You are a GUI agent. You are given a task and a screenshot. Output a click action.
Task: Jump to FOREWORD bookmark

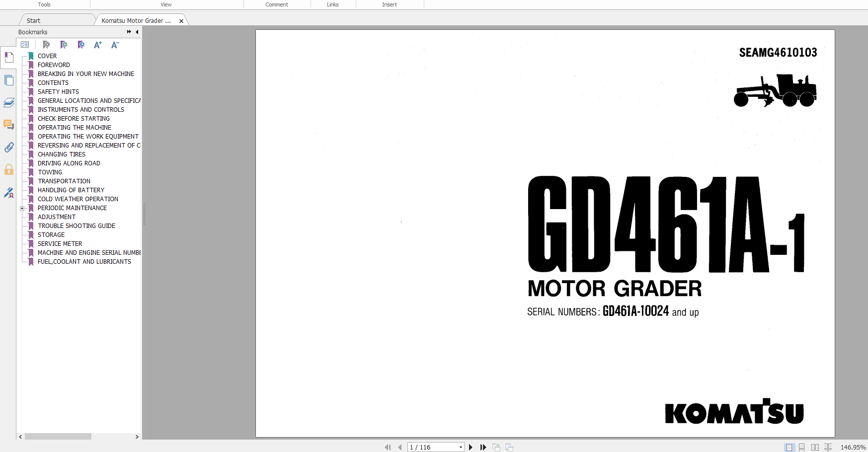point(54,65)
